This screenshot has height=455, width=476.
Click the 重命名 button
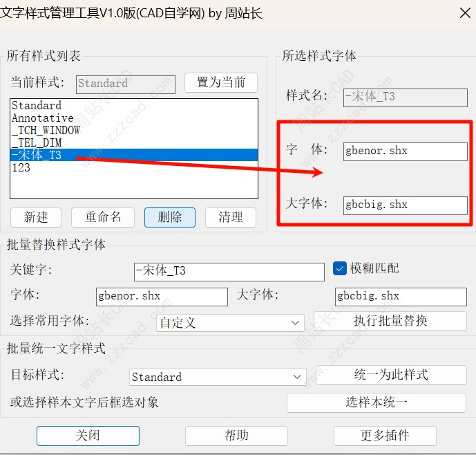click(x=103, y=217)
